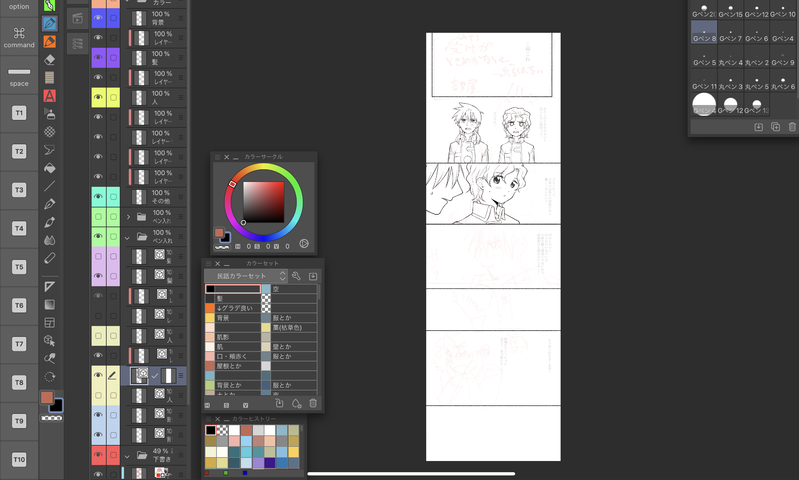Toggle reference checkbox on the 背景 layer

113,18
